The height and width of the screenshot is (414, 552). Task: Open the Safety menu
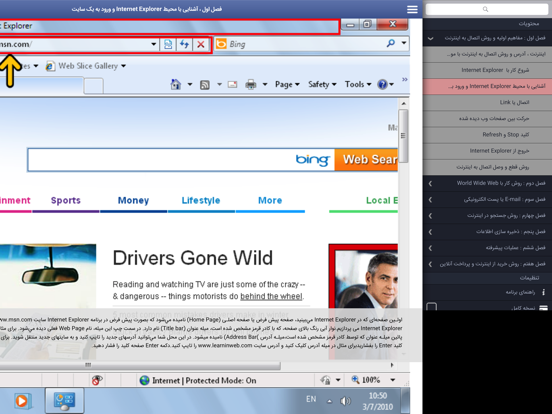coord(322,84)
